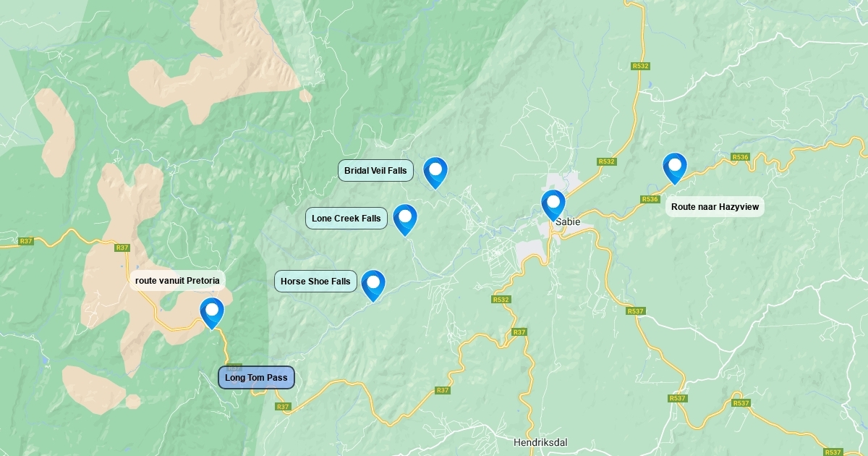Click R532 road shield at map's top edge

640,66
